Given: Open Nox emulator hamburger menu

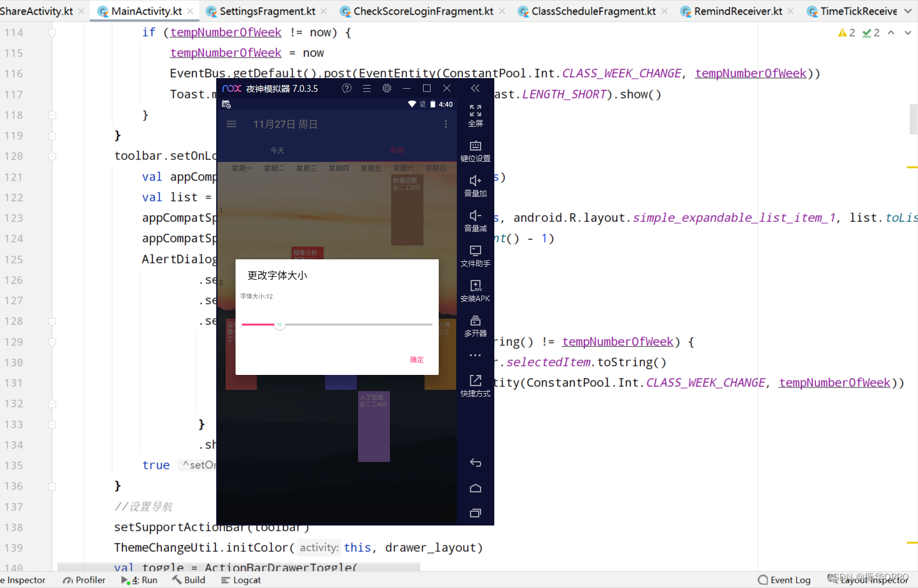Looking at the screenshot, I should coord(367,88).
